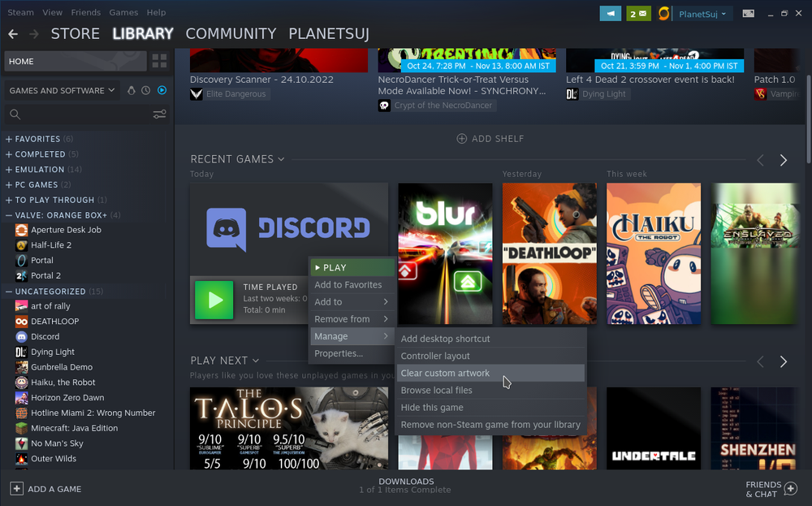Click the green Play button for Discord
Image resolution: width=812 pixels, height=506 pixels.
click(x=214, y=300)
